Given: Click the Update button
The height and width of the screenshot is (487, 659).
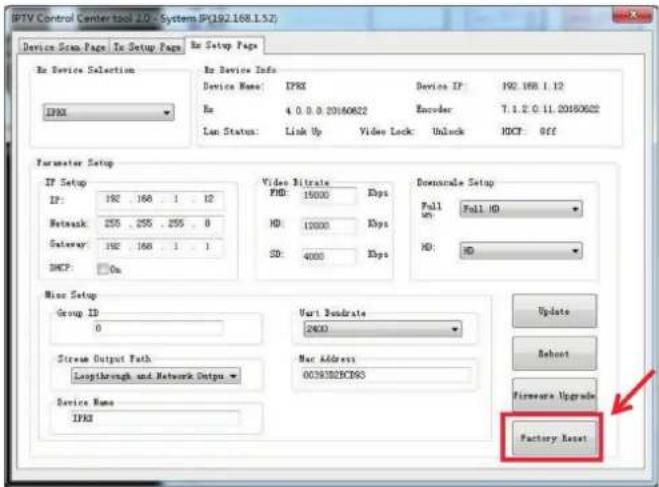Looking at the screenshot, I should 554,311.
